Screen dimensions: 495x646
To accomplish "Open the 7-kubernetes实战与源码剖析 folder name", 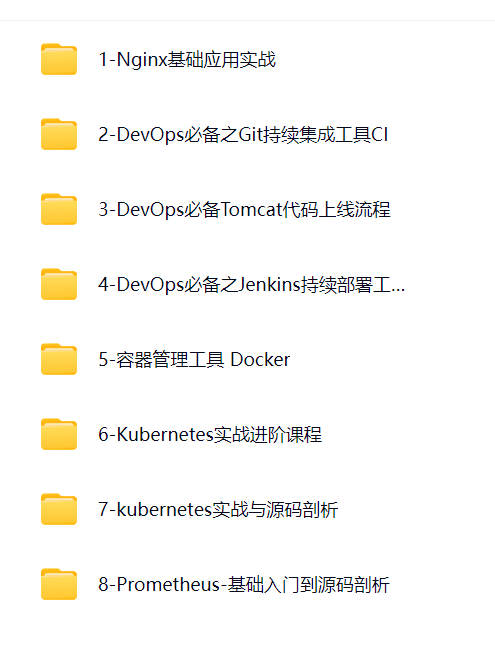I will click(218, 510).
